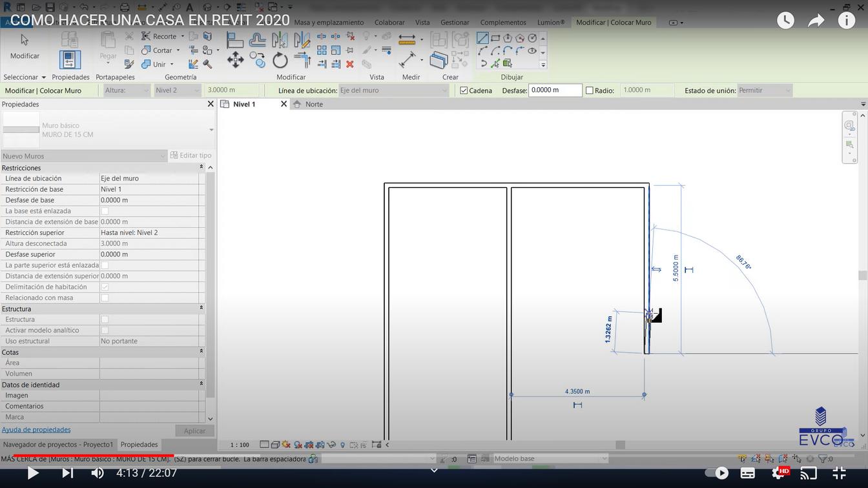Click the 1 : 100 view scale button
The image size is (868, 488).
click(240, 445)
